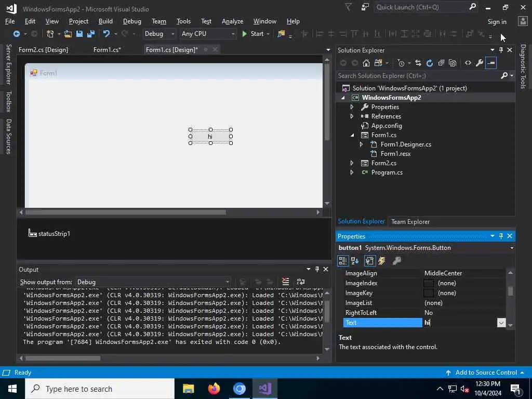Open Properties wrench icon in Solution Explorer
This screenshot has width=532, height=399.
click(x=480, y=63)
